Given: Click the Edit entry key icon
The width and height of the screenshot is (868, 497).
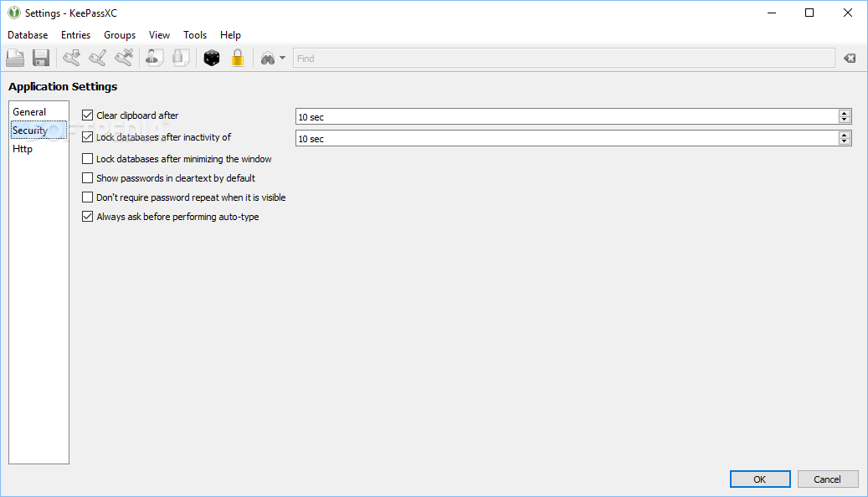Looking at the screenshot, I should click(97, 58).
